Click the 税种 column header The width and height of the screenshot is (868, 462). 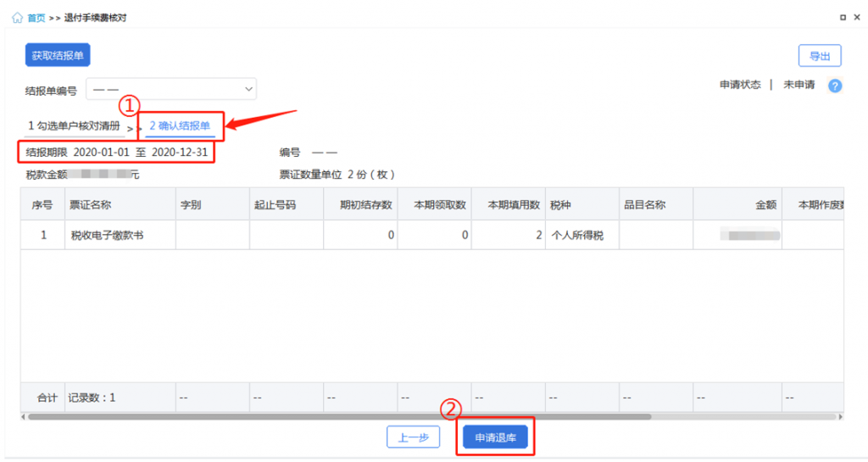click(x=582, y=204)
